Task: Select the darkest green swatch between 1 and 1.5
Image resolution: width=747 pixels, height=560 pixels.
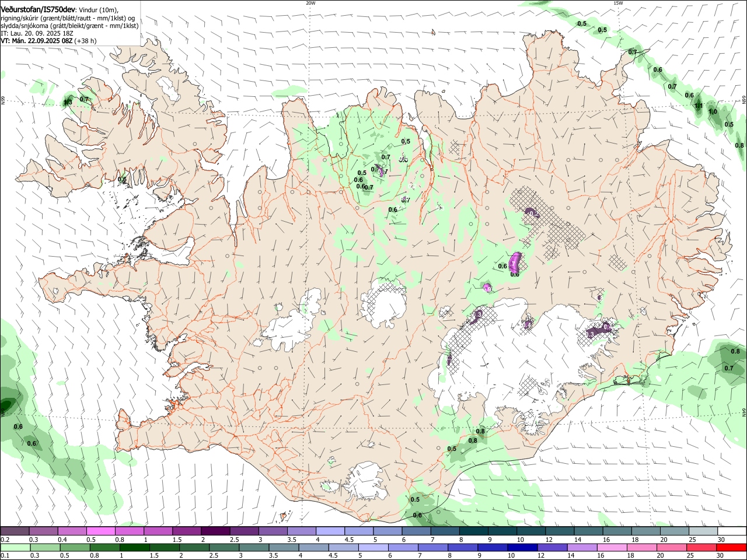Action: coord(135,547)
